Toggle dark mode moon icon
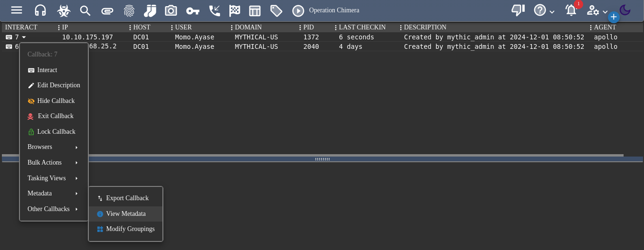Viewport: 644px width, 250px height. pos(625,10)
